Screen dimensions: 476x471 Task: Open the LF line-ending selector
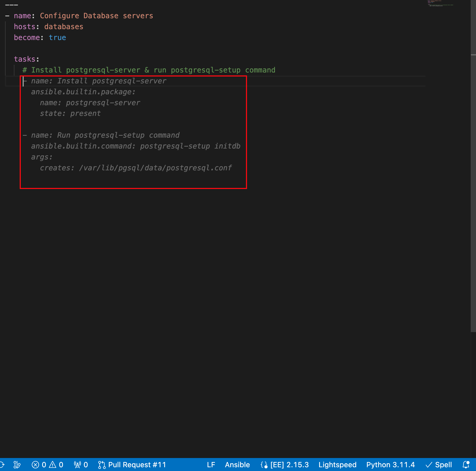tap(211, 465)
